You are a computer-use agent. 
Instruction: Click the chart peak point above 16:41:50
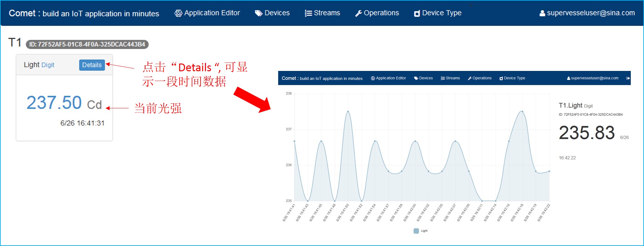(348, 112)
